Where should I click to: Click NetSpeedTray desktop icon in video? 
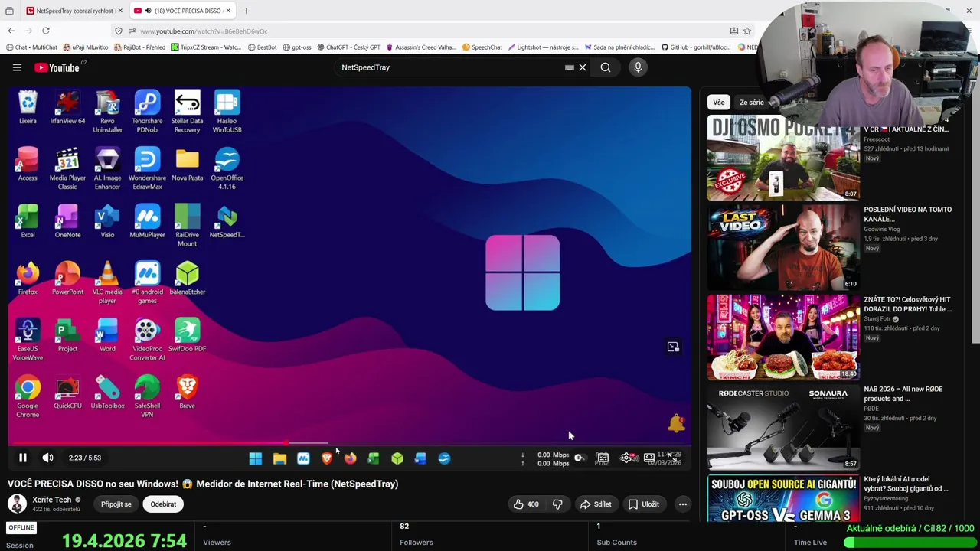[227, 222]
